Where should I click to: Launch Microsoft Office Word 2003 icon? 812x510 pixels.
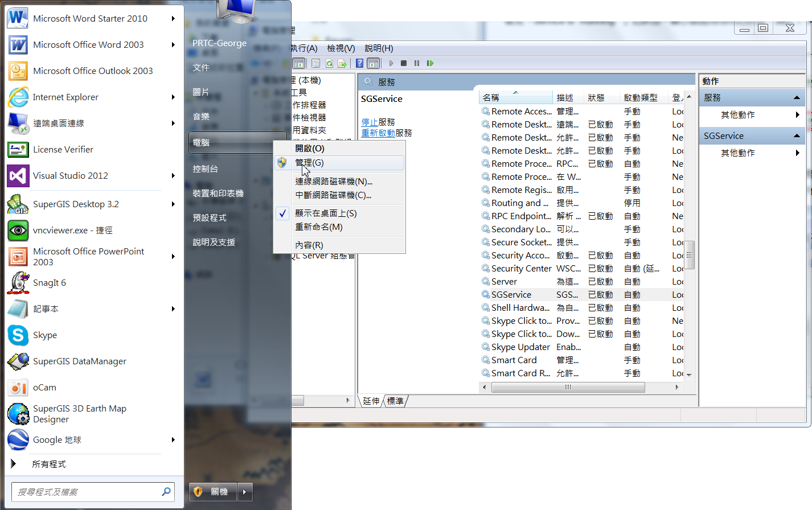coord(18,44)
